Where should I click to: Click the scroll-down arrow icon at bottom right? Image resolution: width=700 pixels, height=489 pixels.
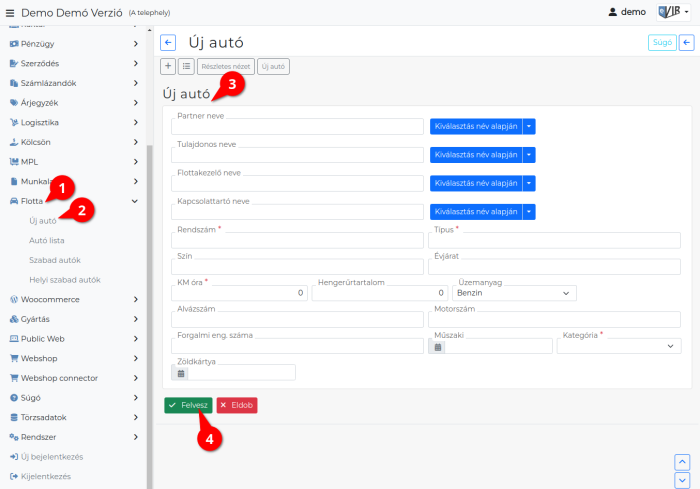point(682,480)
